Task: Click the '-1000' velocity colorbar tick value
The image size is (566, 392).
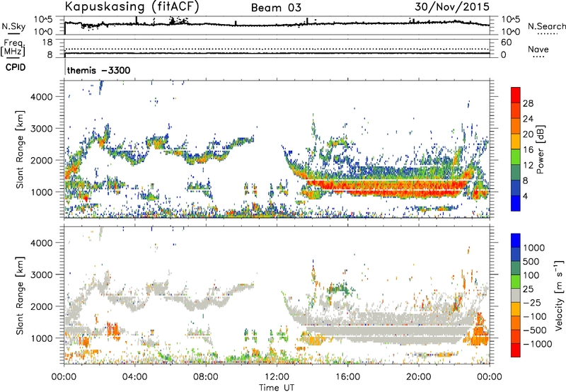Action: 538,344
